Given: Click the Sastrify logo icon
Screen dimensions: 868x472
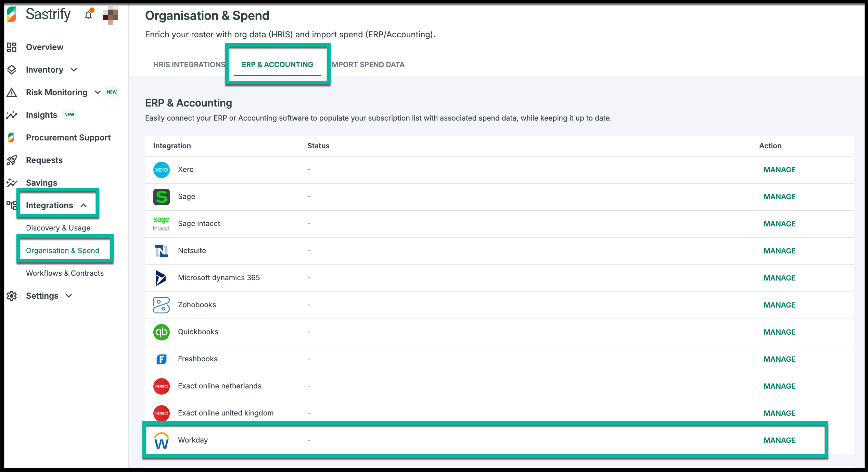Looking at the screenshot, I should coord(12,15).
